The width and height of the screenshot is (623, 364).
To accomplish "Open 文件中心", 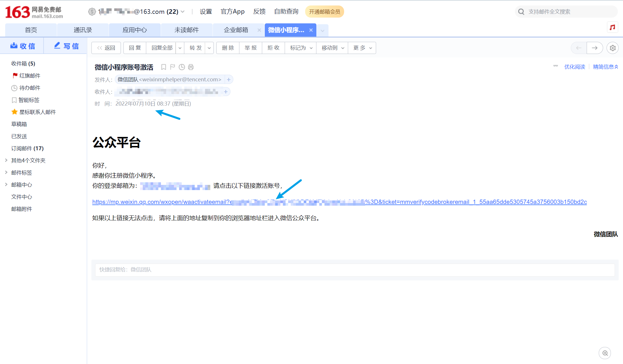I will pos(22,197).
